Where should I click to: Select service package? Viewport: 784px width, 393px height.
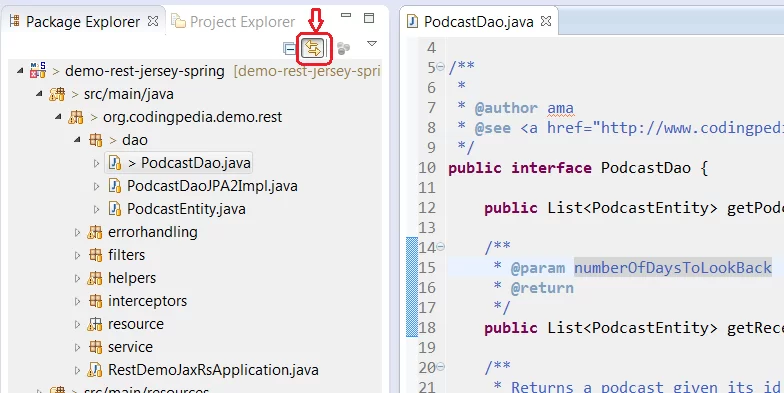pyautogui.click(x=130, y=347)
